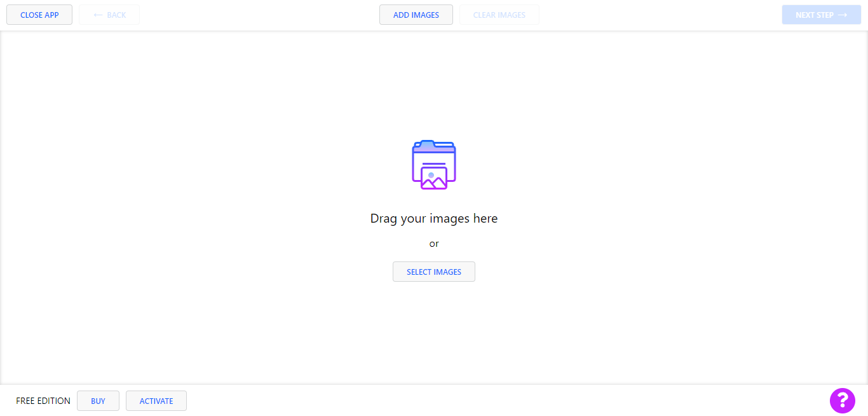This screenshot has height=416, width=868.
Task: Click the "or" separator text
Action: tap(434, 244)
